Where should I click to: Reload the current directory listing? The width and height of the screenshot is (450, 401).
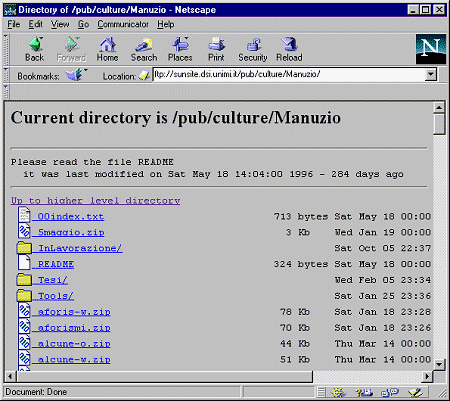click(289, 49)
